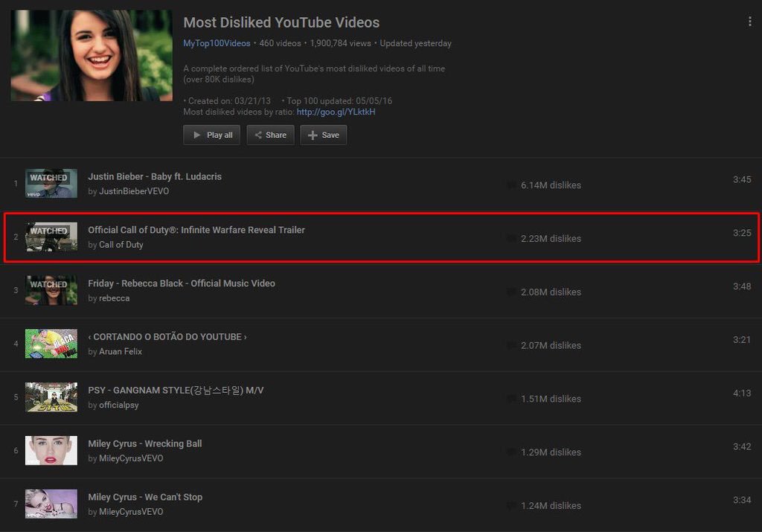This screenshot has height=532, width=762.
Task: Open the goo.gl/YLktkH ratio link
Action: tap(336, 112)
